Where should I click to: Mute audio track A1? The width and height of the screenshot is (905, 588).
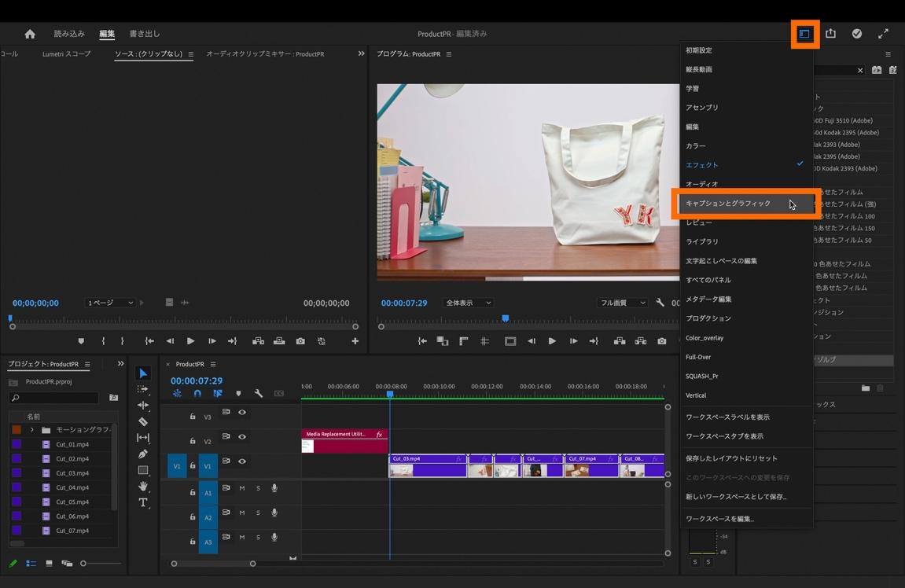point(242,489)
